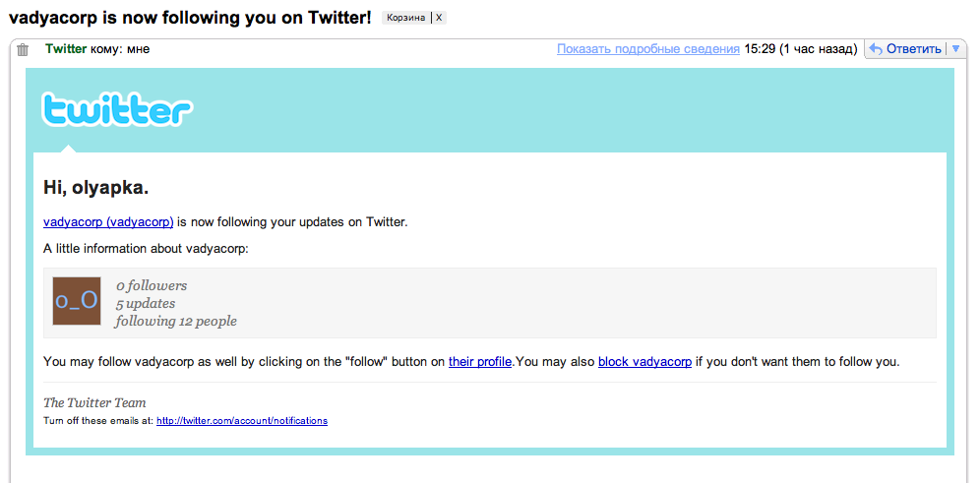Open twitter.com/account/notifications link

click(x=242, y=421)
